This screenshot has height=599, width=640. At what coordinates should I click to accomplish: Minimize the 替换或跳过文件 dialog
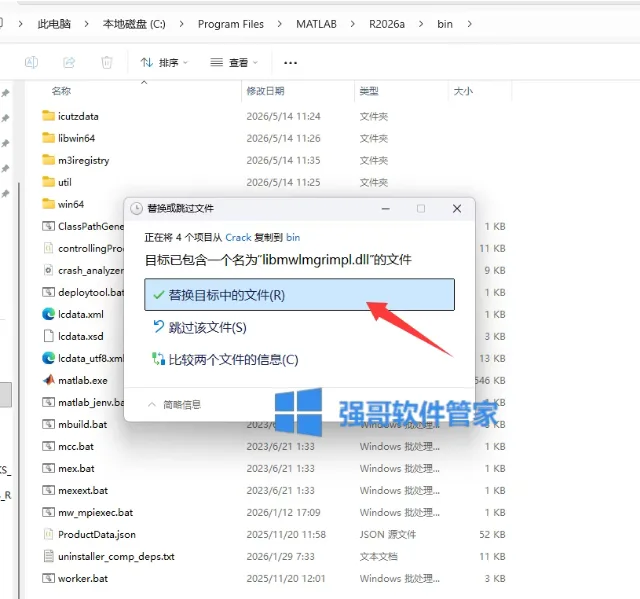pos(385,209)
